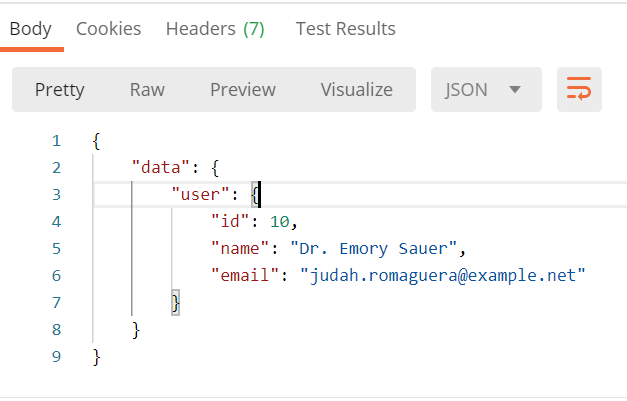Click the highlighted closing brace on line 7

[x=176, y=302]
